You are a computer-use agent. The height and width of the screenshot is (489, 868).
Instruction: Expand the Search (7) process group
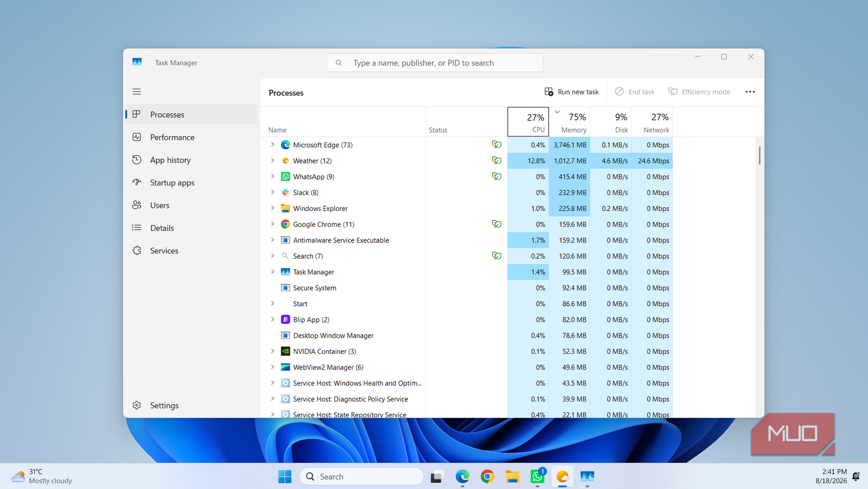coord(272,256)
